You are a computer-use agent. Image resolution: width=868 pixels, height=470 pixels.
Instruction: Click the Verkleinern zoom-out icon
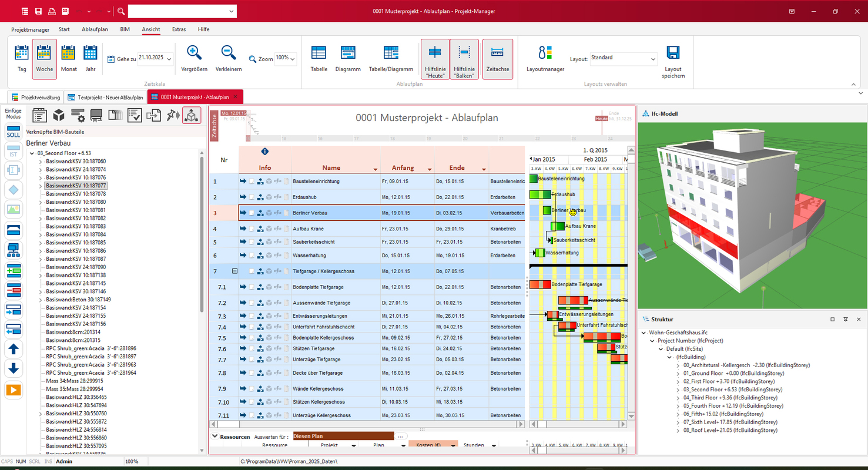click(x=228, y=58)
